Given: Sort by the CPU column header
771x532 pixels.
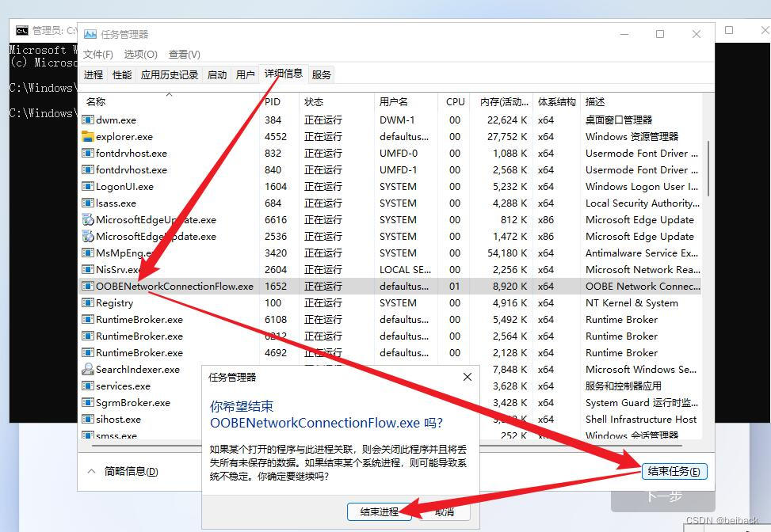Looking at the screenshot, I should (455, 101).
